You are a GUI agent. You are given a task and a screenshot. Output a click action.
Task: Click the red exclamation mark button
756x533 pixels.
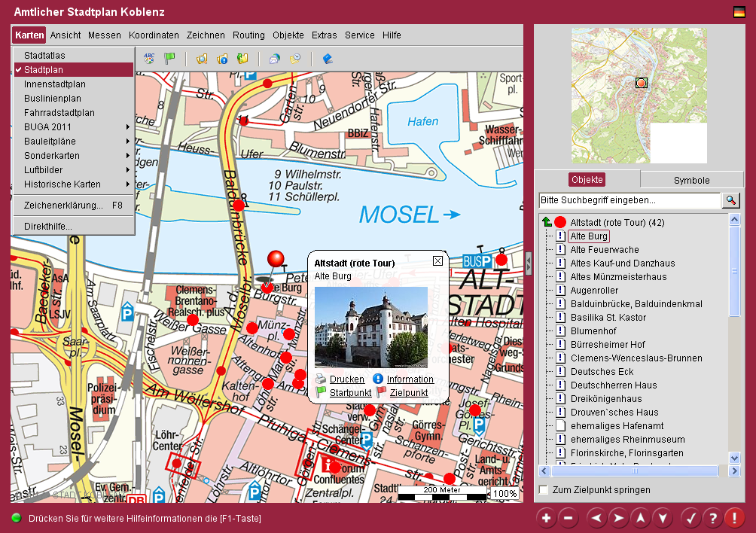[x=734, y=518]
